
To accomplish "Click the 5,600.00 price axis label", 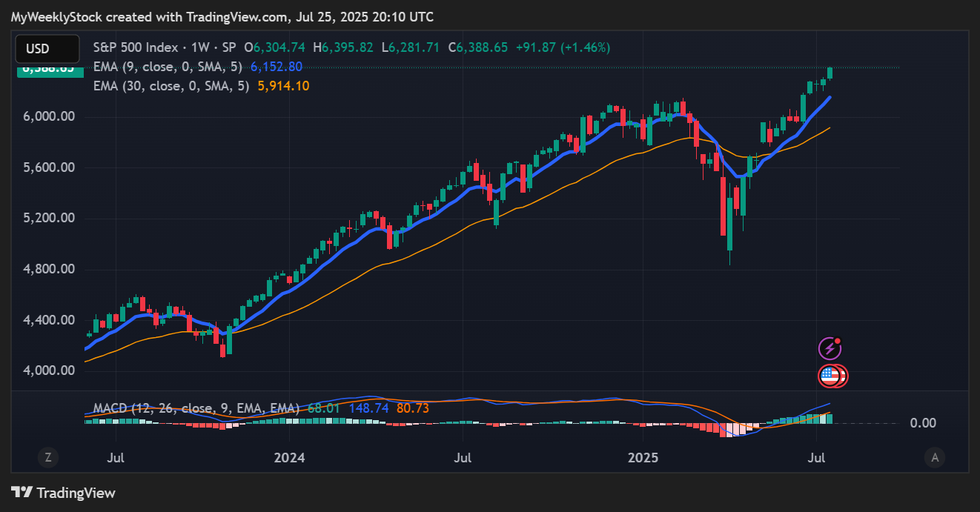I will coord(50,167).
